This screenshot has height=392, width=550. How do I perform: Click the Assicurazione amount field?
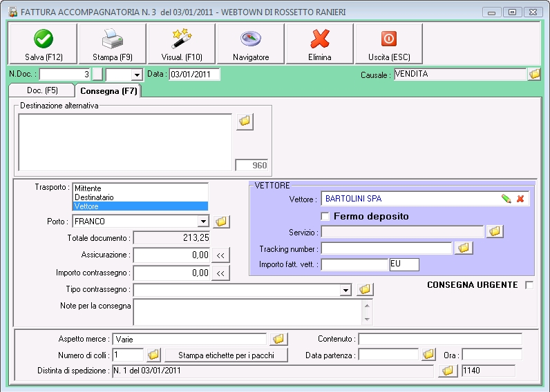[x=171, y=255]
